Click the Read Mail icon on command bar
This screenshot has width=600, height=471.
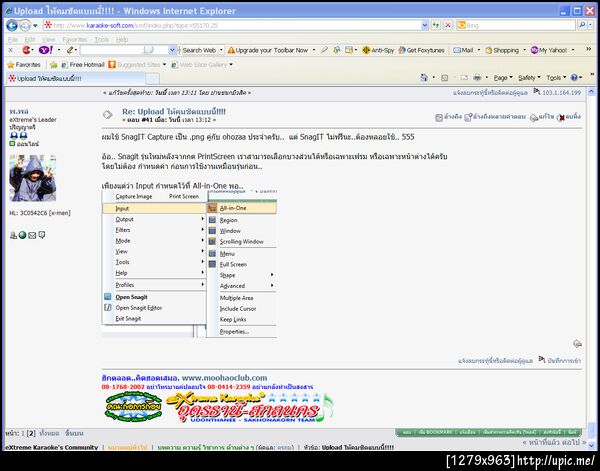[x=464, y=78]
